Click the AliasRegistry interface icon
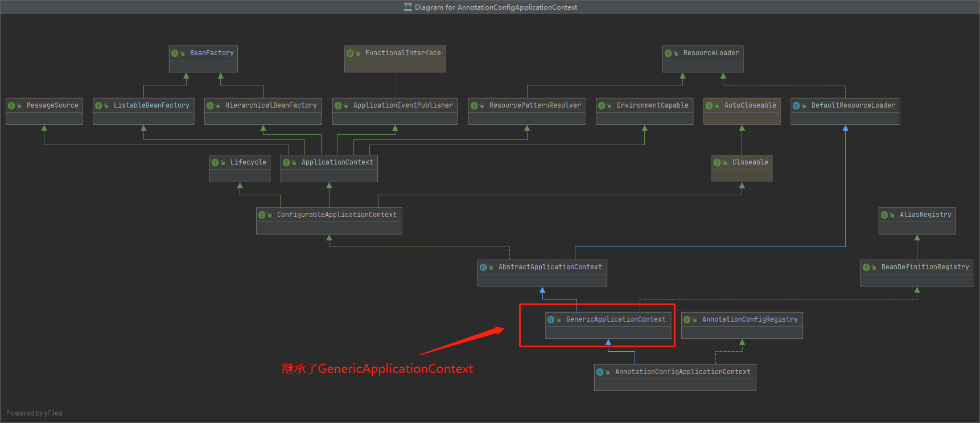Viewport: 980px width, 423px height. [884, 215]
